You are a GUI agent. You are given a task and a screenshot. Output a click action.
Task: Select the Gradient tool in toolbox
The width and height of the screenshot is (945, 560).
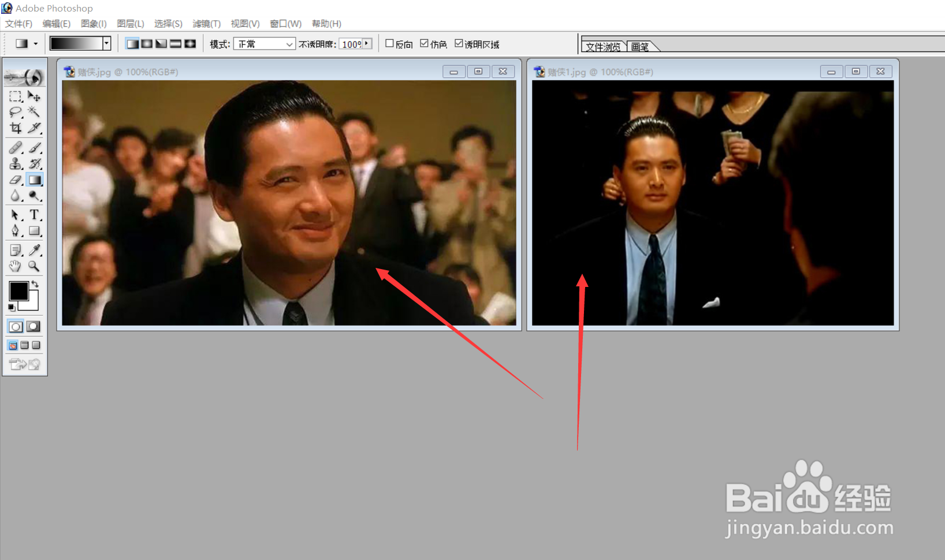(35, 180)
